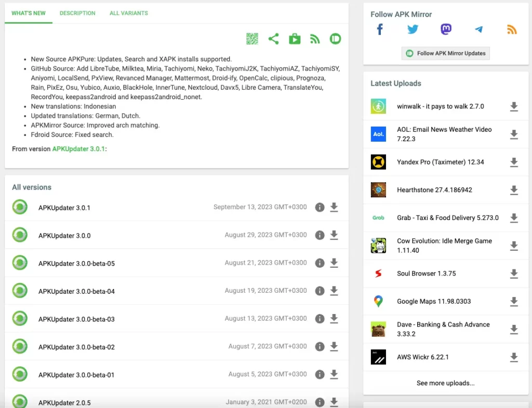
Task: Open the APKUpdater 3.0.1 version page
Action: pyautogui.click(x=64, y=208)
